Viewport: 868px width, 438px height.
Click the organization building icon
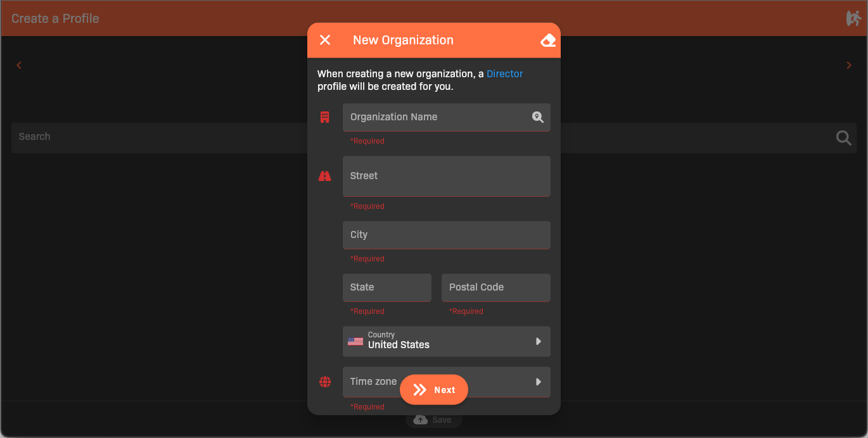(325, 117)
